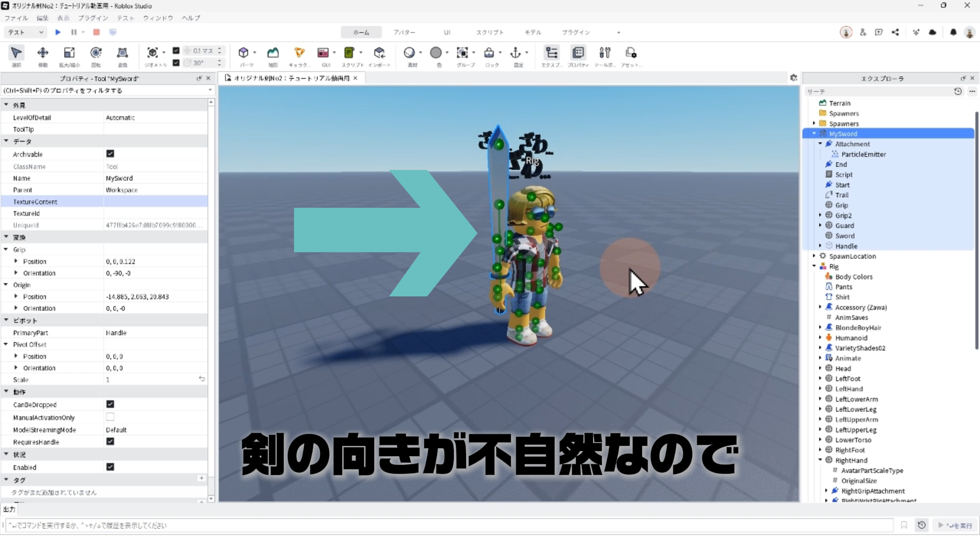Click the Scale tool icon

[69, 53]
